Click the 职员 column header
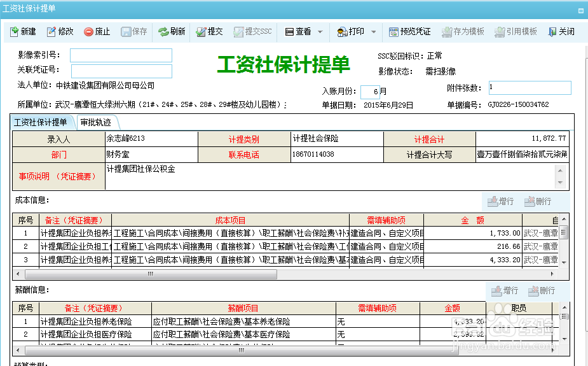 tap(519, 308)
